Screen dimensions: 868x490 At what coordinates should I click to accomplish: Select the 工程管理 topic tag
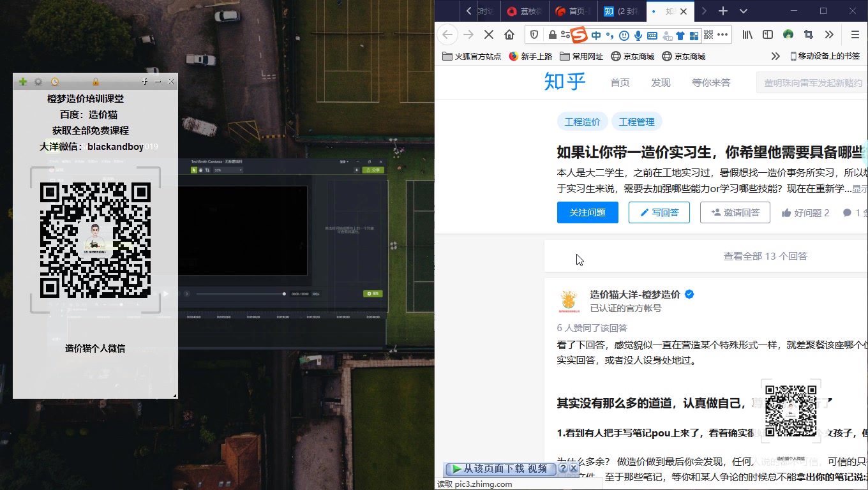pos(636,122)
